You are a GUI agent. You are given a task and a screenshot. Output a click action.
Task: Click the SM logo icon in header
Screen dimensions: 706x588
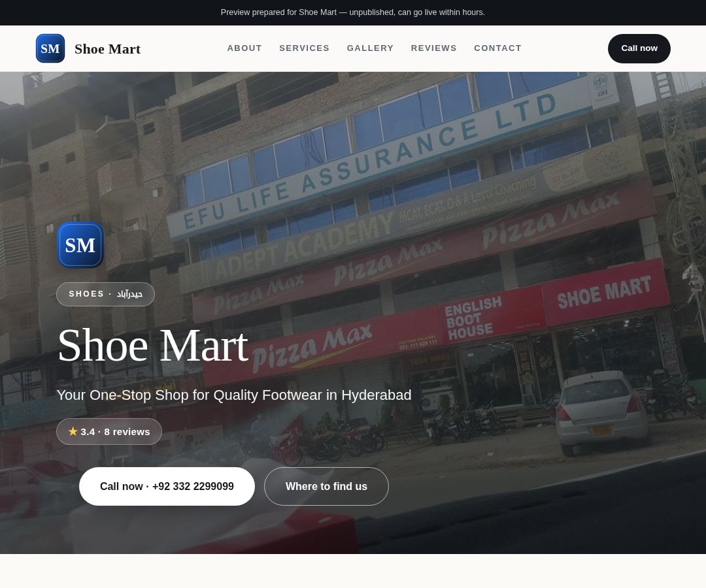point(50,48)
